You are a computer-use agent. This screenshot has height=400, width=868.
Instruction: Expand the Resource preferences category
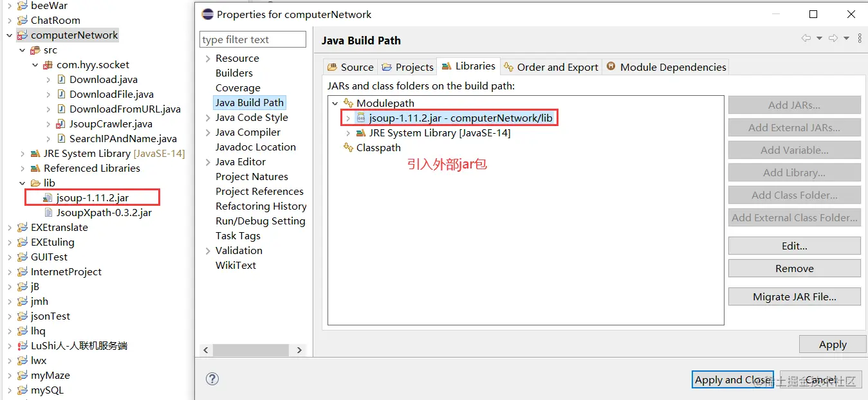pos(207,59)
